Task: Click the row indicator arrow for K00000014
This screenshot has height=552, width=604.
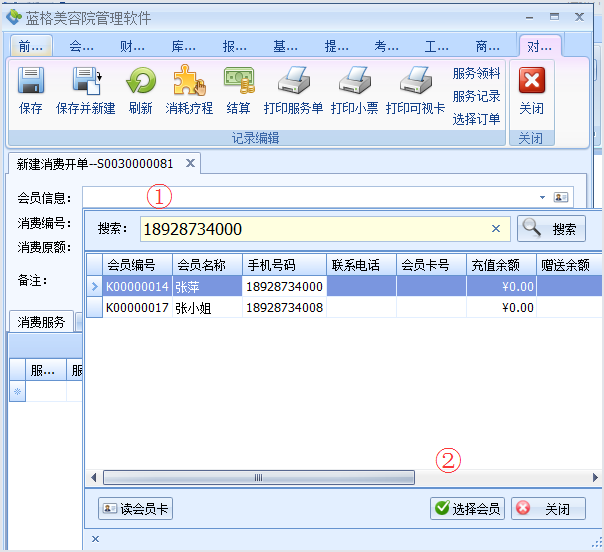Action: (94, 286)
